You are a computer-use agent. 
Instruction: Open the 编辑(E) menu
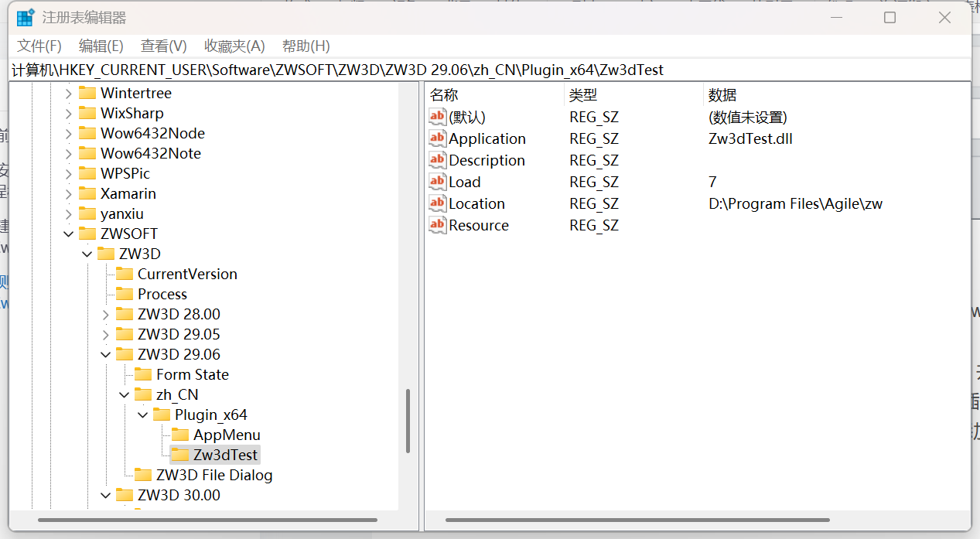[x=101, y=46]
